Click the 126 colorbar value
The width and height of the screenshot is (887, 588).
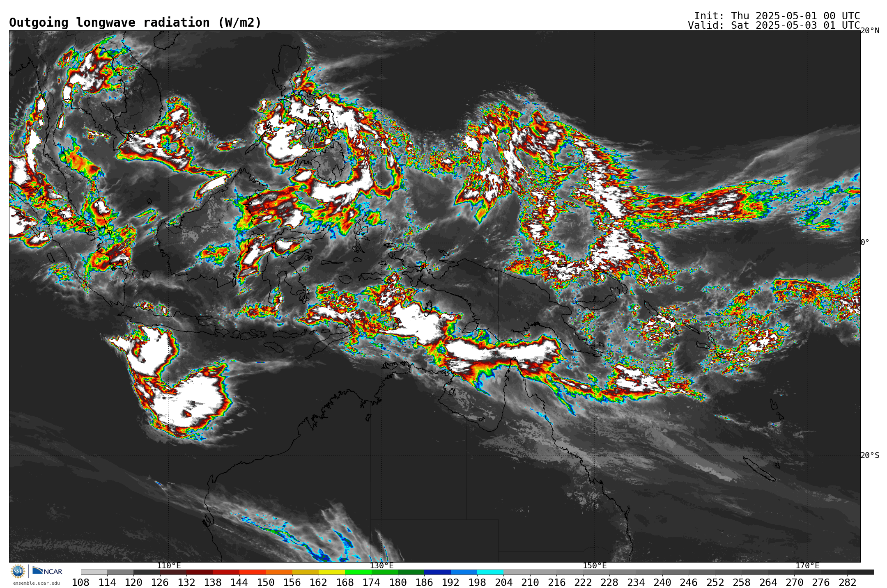[x=160, y=582]
